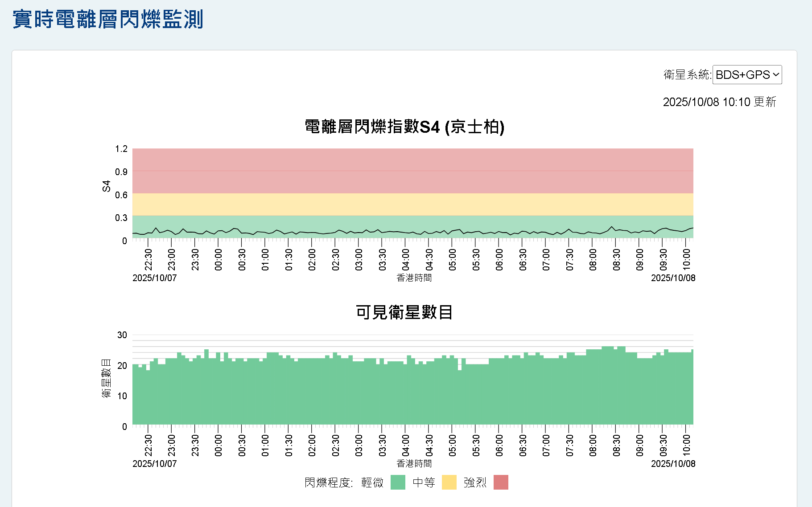This screenshot has height=507, width=812.
Task: Click the 強烈 red legend swatch
Action: [501, 482]
